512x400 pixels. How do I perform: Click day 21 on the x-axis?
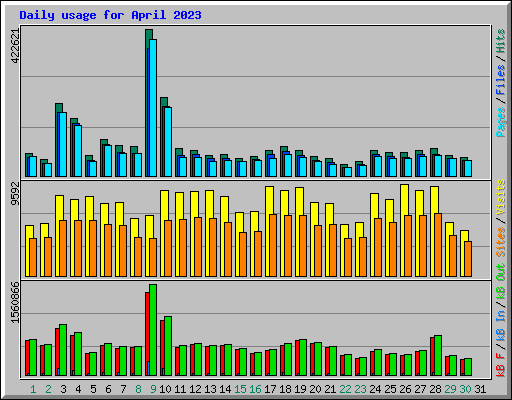click(330, 389)
